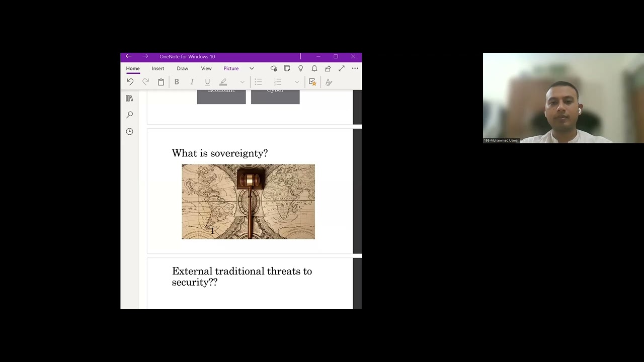Open recent notes clock icon
This screenshot has width=644, height=362.
tap(130, 131)
